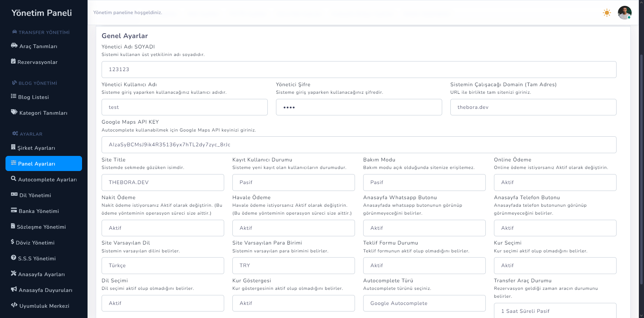Click the page vertical scrollbar
Viewport: 644px width, 318px height.
click(x=641, y=169)
